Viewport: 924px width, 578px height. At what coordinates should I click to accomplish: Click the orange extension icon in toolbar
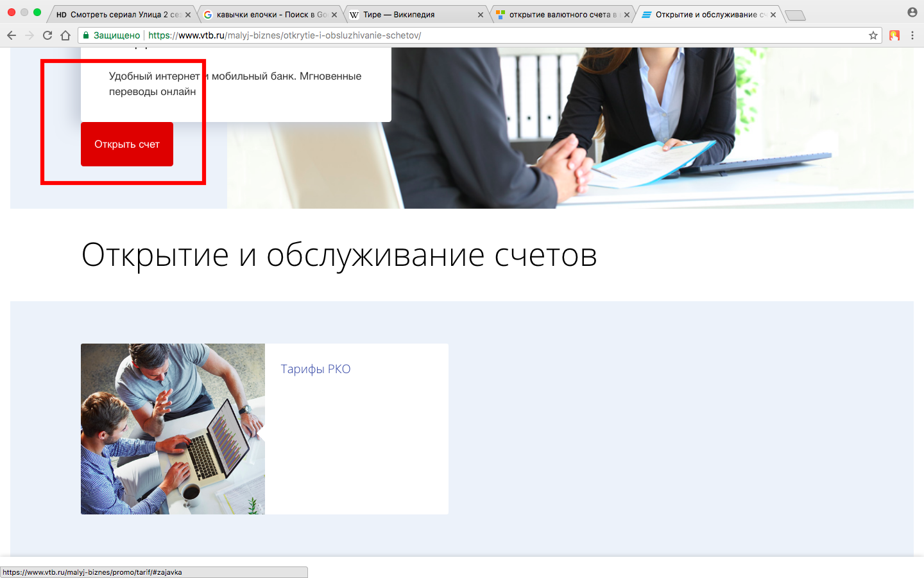[894, 35]
